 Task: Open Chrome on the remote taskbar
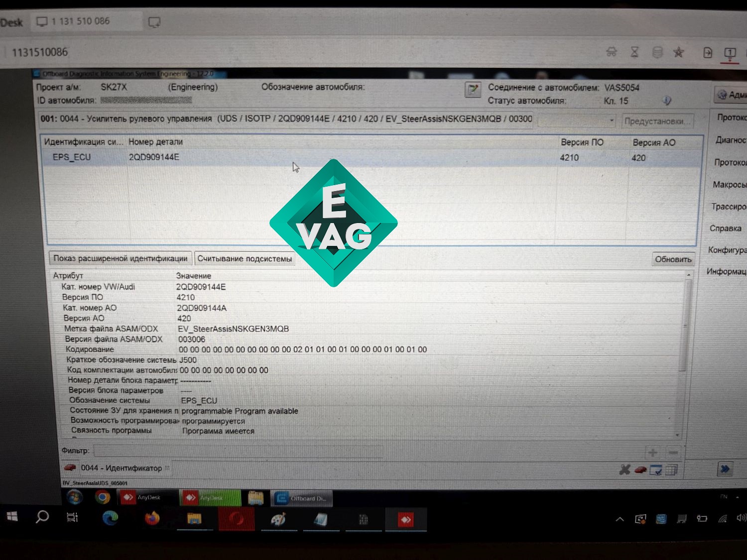pos(103,497)
